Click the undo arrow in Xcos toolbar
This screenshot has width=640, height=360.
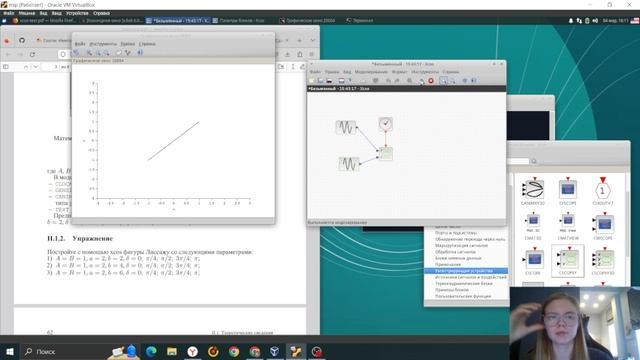pos(388,81)
